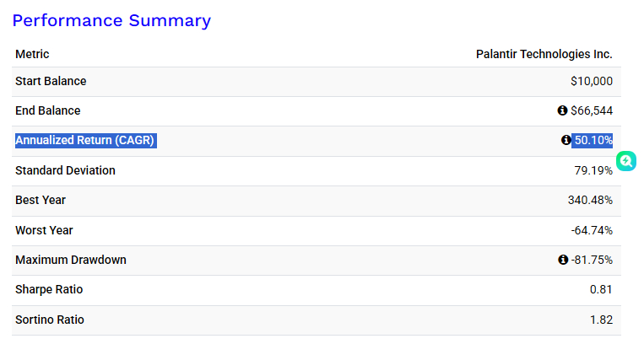644x344 pixels.
Task: Click the $10,000 start balance value
Action: [x=592, y=82]
